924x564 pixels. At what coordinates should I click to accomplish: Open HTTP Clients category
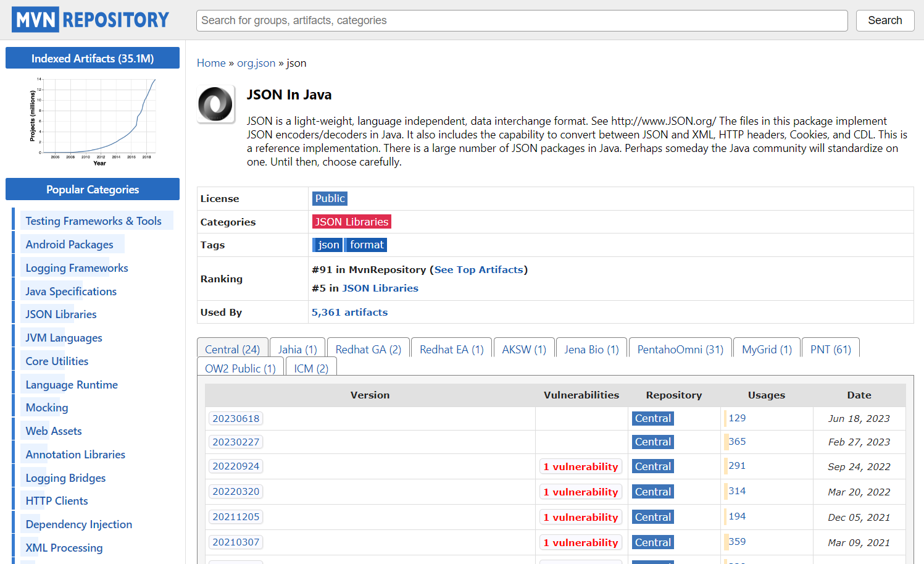57,501
